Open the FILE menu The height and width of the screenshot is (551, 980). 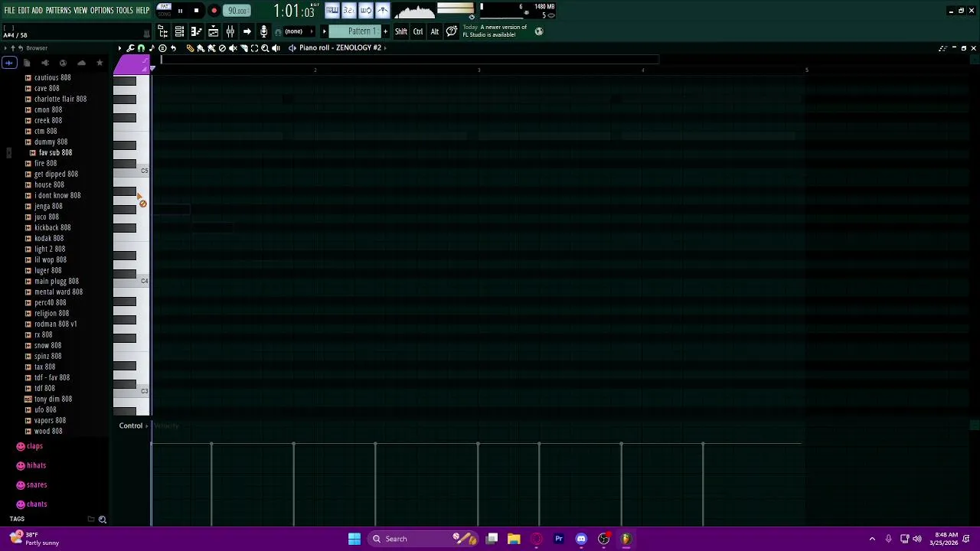point(9,10)
